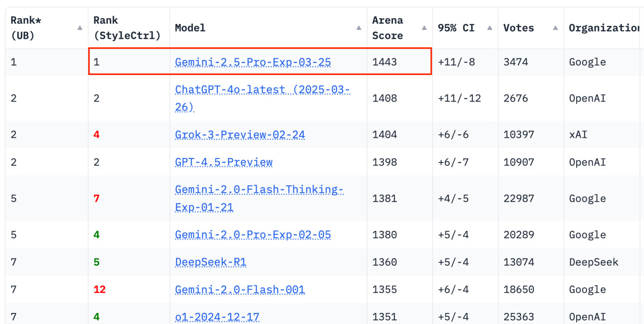Follow the o1-2024-12-17 model link

[x=217, y=317]
